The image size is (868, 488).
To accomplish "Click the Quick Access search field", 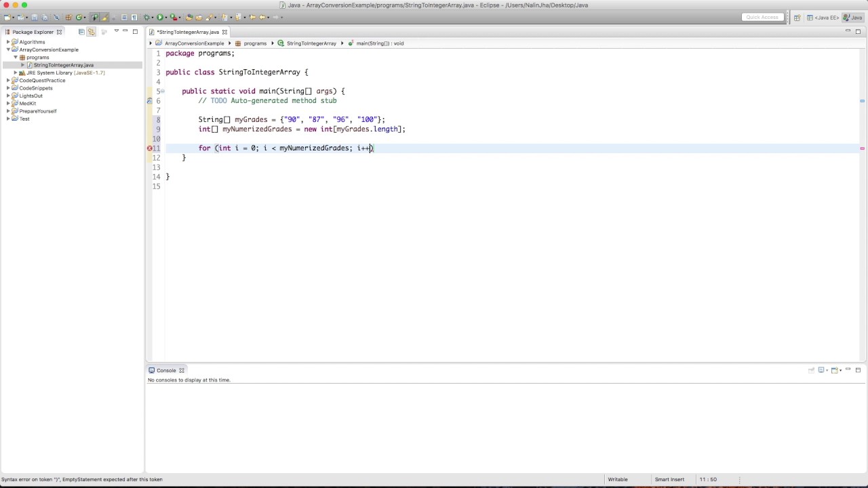I will [x=762, y=17].
